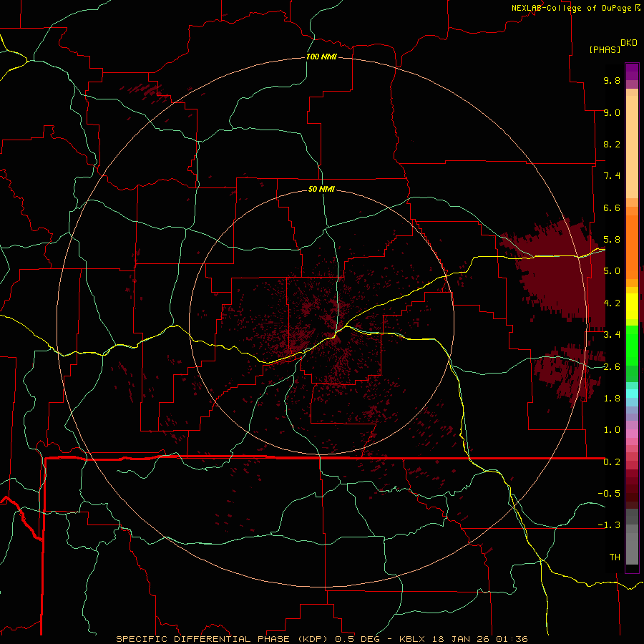Click the purple top segment of the color bar
The height and width of the screenshot is (644, 644).
point(632,72)
